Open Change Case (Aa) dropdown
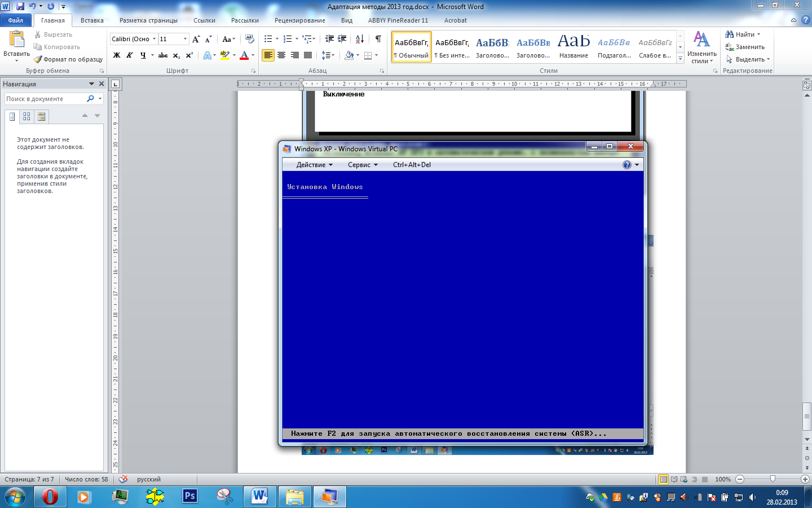812x508 pixels. click(228, 39)
